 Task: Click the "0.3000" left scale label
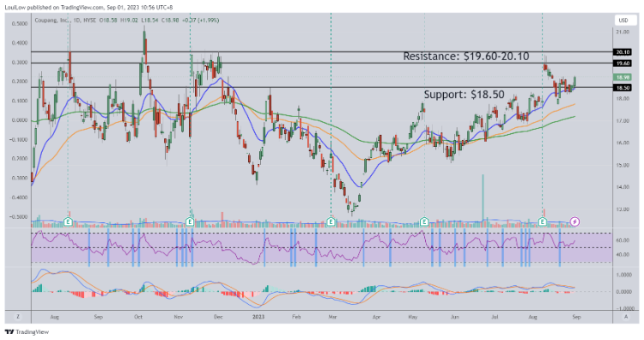19,63
